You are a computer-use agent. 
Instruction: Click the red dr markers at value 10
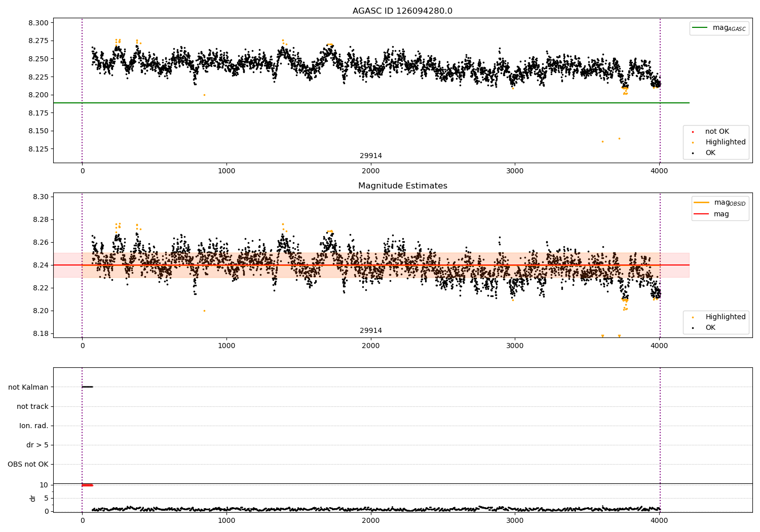(x=88, y=485)
